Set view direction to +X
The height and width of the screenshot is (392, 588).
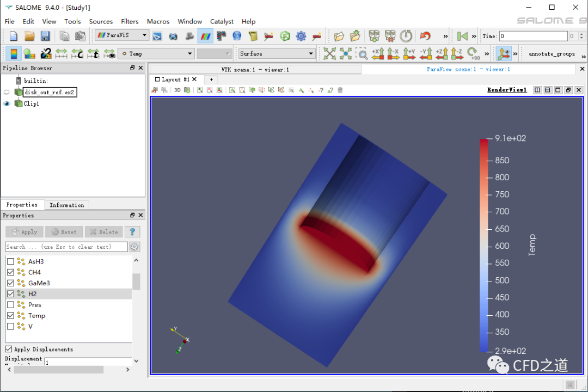378,53
